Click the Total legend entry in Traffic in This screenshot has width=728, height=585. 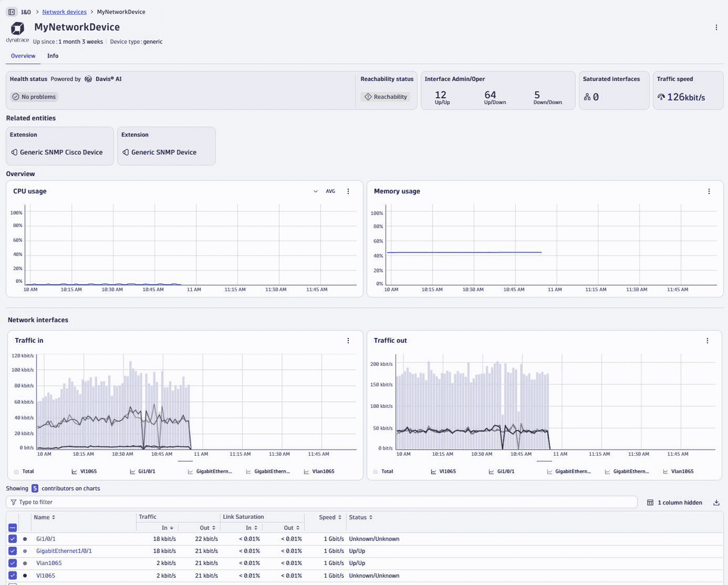(x=24, y=472)
